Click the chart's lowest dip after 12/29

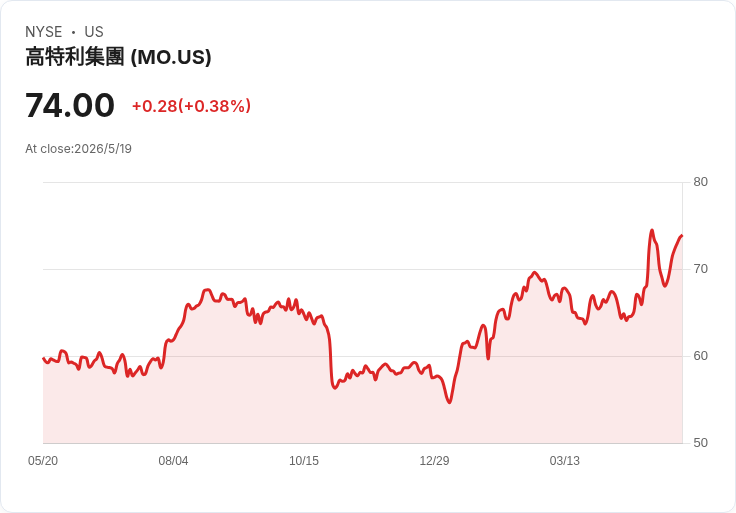click(x=449, y=402)
